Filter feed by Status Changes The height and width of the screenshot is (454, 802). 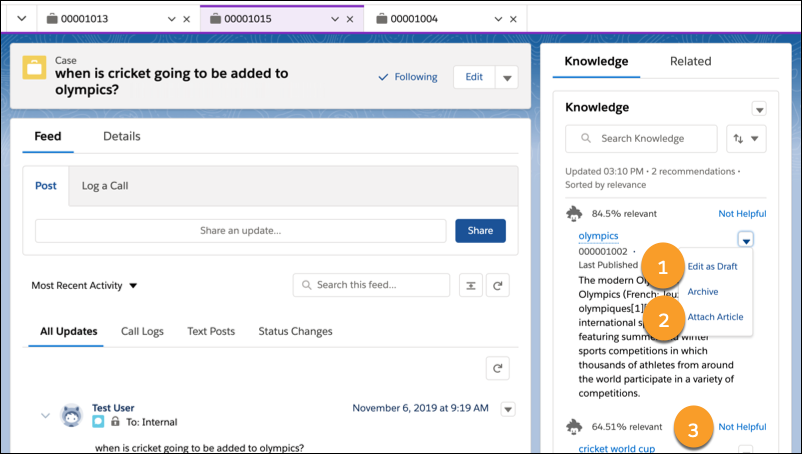(295, 331)
